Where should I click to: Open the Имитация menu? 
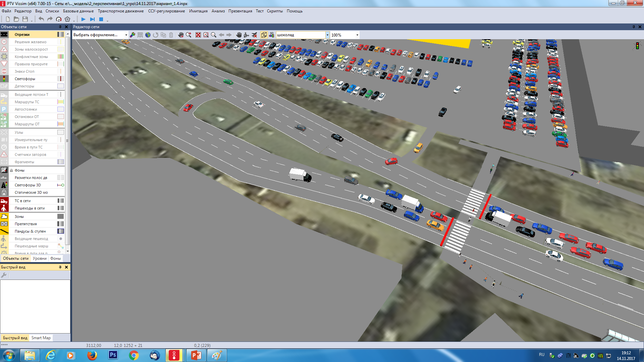(x=198, y=11)
